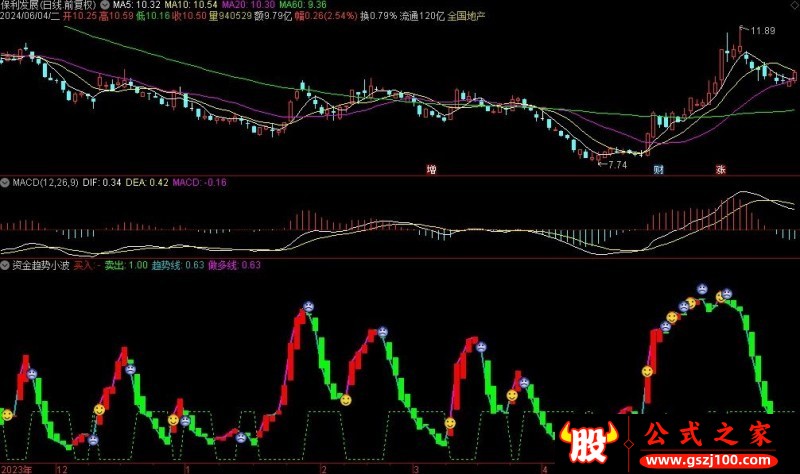Screen dimensions: 800x474
Task: Click the 增 event marker on chart
Action: pyautogui.click(x=431, y=169)
